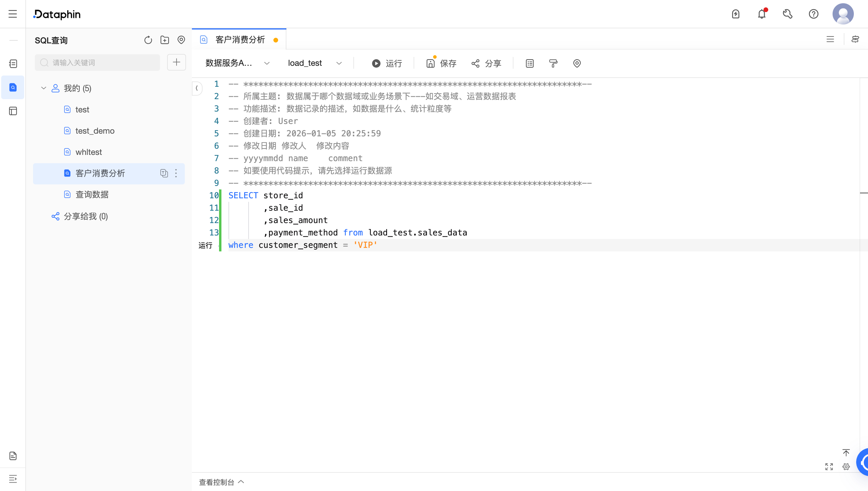Switch to the 客户消费分析 editor tab

coord(240,40)
